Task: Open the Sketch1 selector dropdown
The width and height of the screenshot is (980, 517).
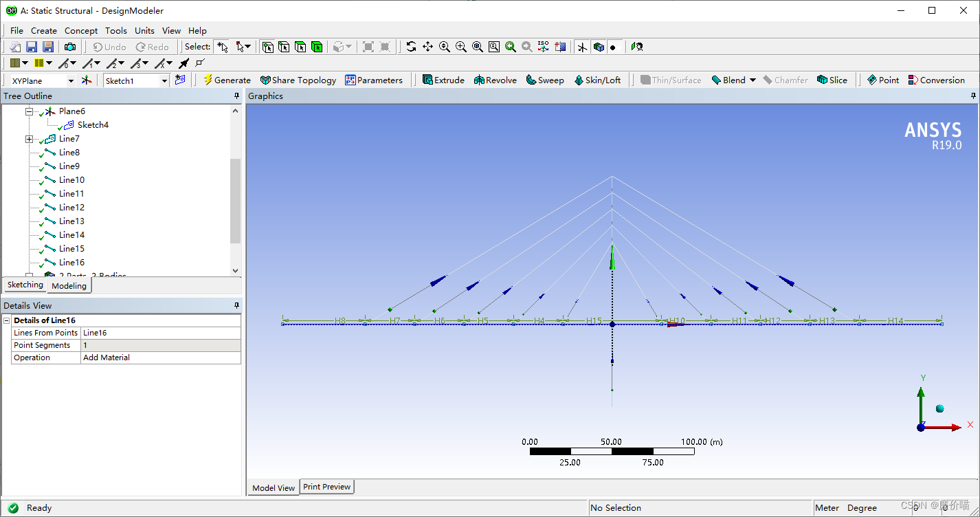Action: [164, 81]
